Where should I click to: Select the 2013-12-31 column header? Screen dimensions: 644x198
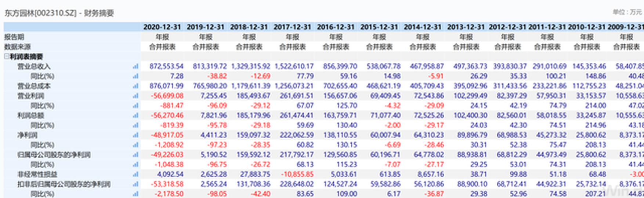pyautogui.click(x=466, y=27)
